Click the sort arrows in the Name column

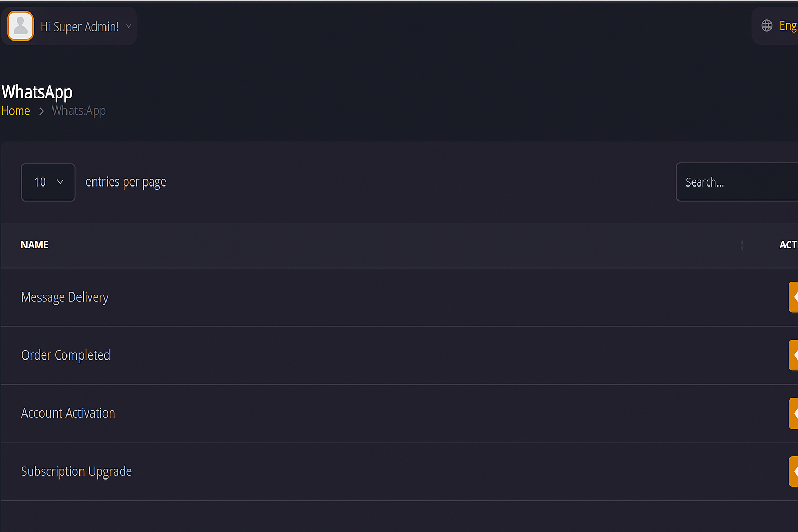pyautogui.click(x=742, y=245)
